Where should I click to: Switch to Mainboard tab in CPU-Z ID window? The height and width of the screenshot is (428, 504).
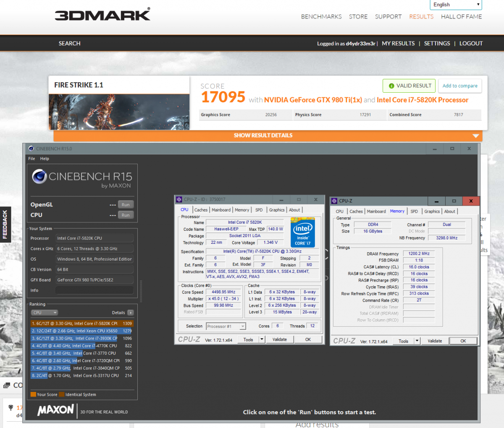[x=221, y=210]
